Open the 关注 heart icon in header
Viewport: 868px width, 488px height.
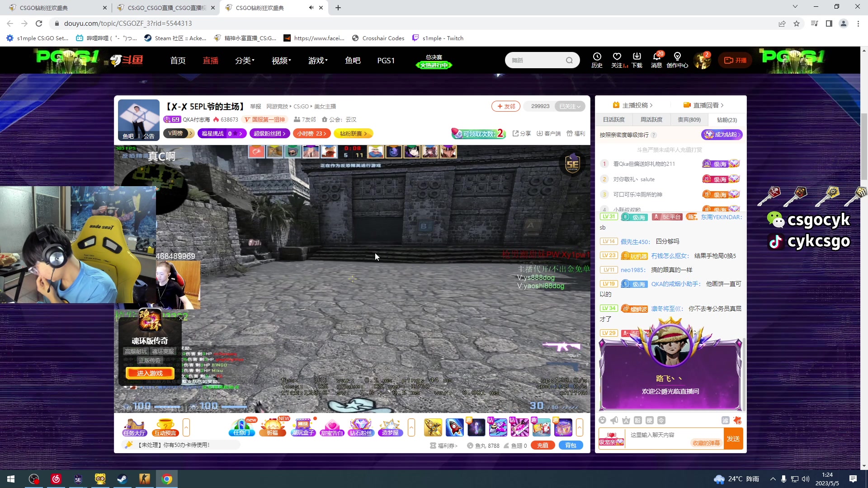coord(617,60)
